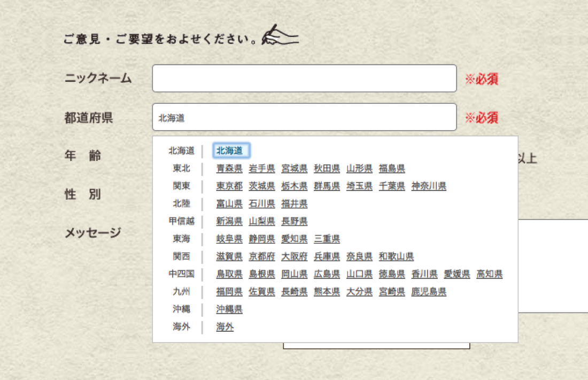The image size is (588, 380).
Task: Pick 静岡県 from the 東海 region
Action: (x=260, y=239)
